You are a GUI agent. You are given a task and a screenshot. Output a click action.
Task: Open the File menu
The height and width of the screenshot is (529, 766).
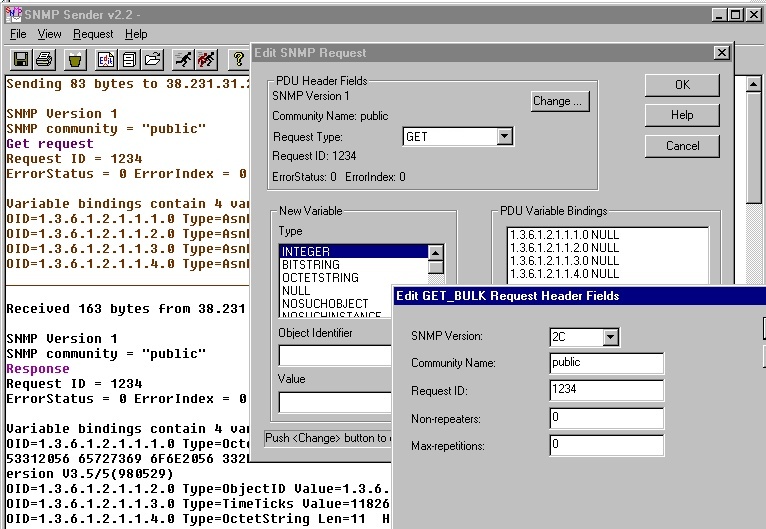pos(18,34)
